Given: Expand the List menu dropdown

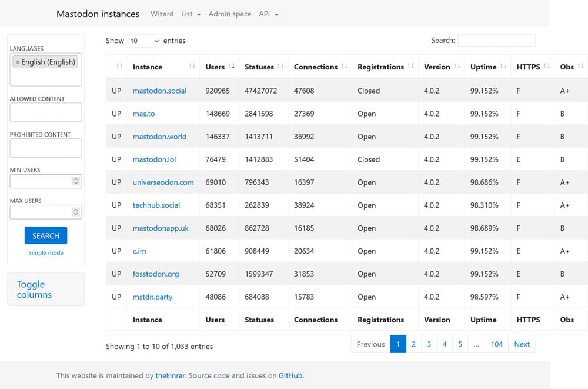Looking at the screenshot, I should click(191, 14).
